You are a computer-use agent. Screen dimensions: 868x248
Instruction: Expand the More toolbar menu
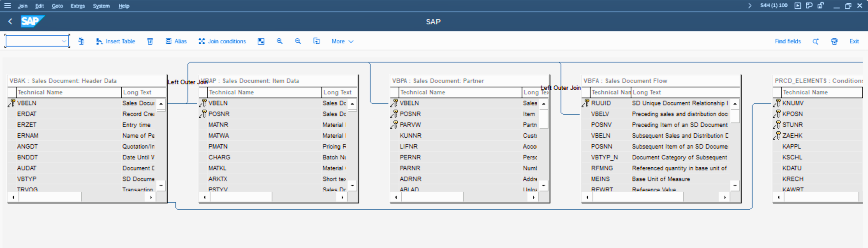pos(342,41)
